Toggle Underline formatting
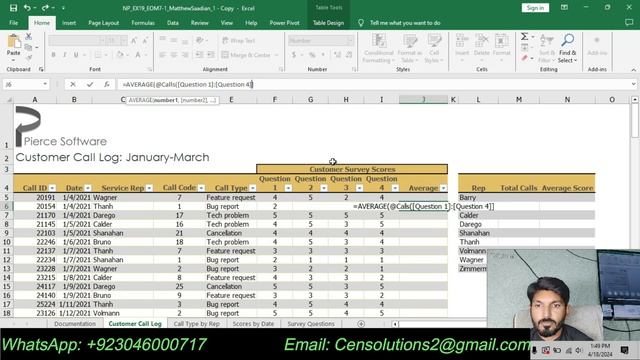The height and width of the screenshot is (360, 640). [x=76, y=55]
